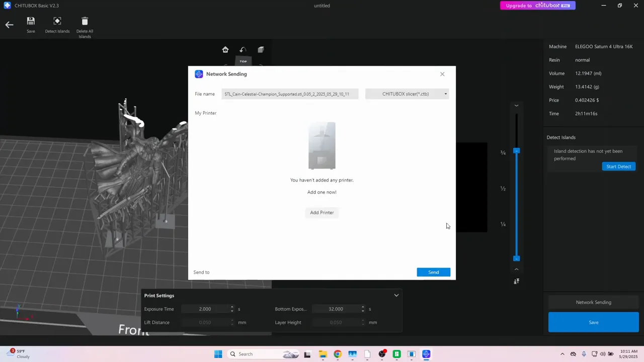Click the back arrow to exit slicing view
This screenshot has height=362, width=644.
click(9, 24)
